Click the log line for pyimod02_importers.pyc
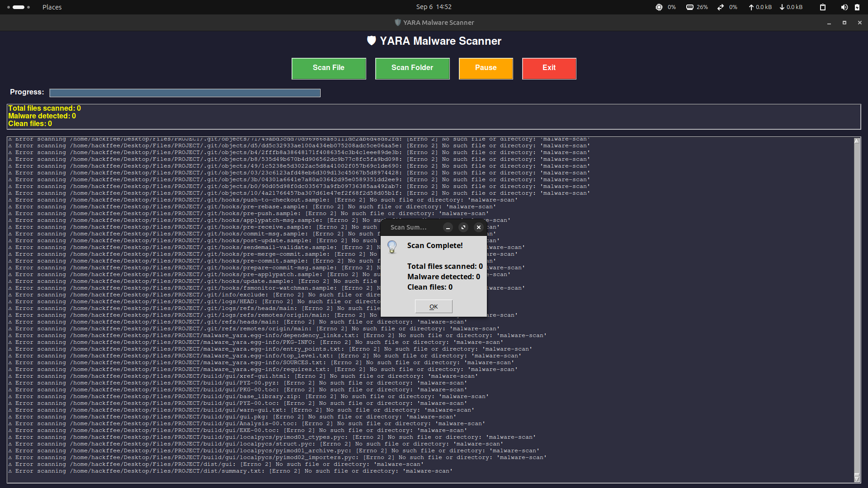Image resolution: width=868 pixels, height=488 pixels. coord(277,458)
